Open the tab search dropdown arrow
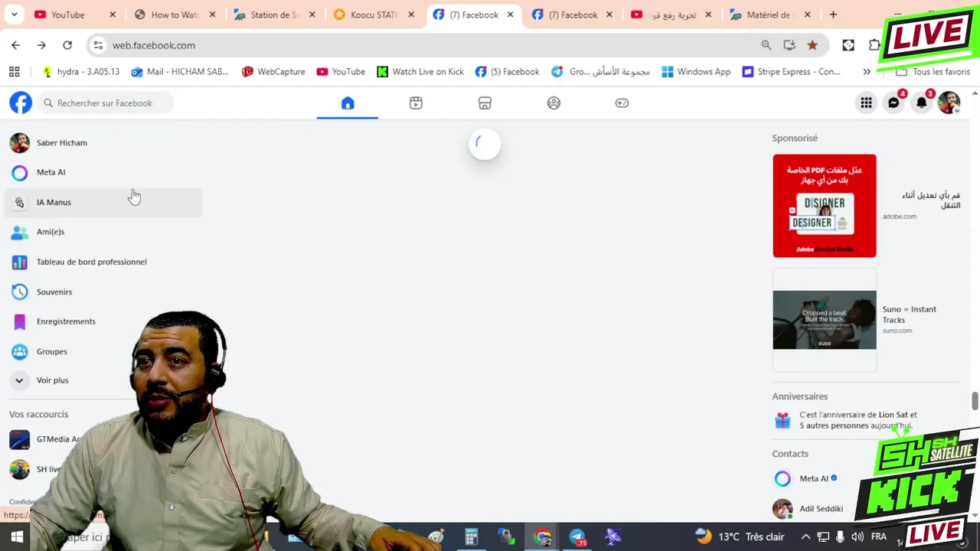Screen dimensions: 980x551 pos(14,15)
